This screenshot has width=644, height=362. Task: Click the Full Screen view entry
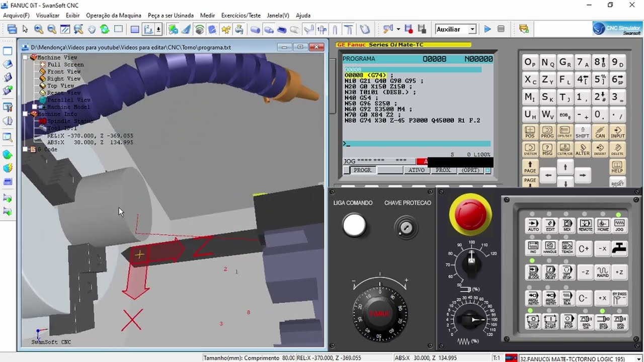point(65,64)
